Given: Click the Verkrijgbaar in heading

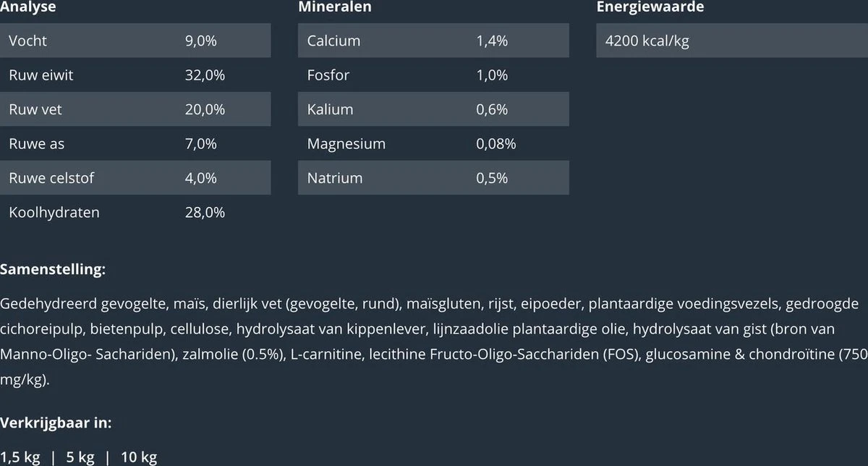Looking at the screenshot, I should [x=56, y=423].
